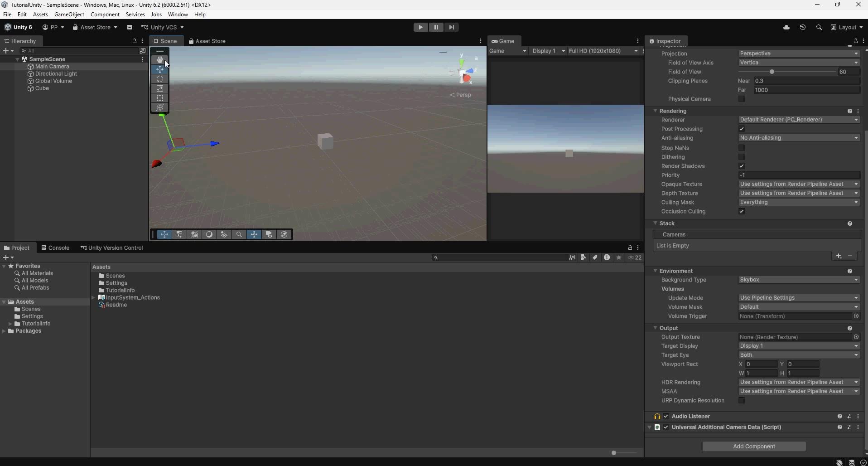
Task: Open Audio Listener preset icon
Action: point(849,416)
